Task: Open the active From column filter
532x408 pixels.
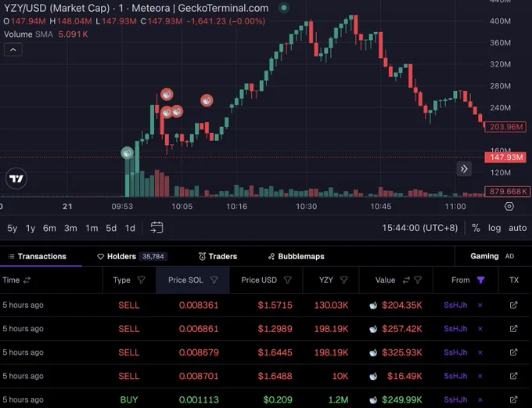Action: tap(480, 280)
